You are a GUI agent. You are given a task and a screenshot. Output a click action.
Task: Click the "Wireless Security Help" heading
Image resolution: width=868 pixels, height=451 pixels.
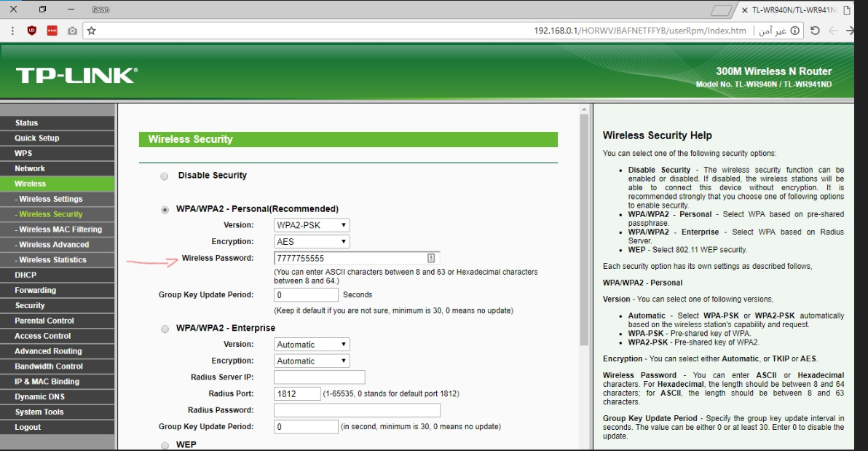[x=657, y=136]
